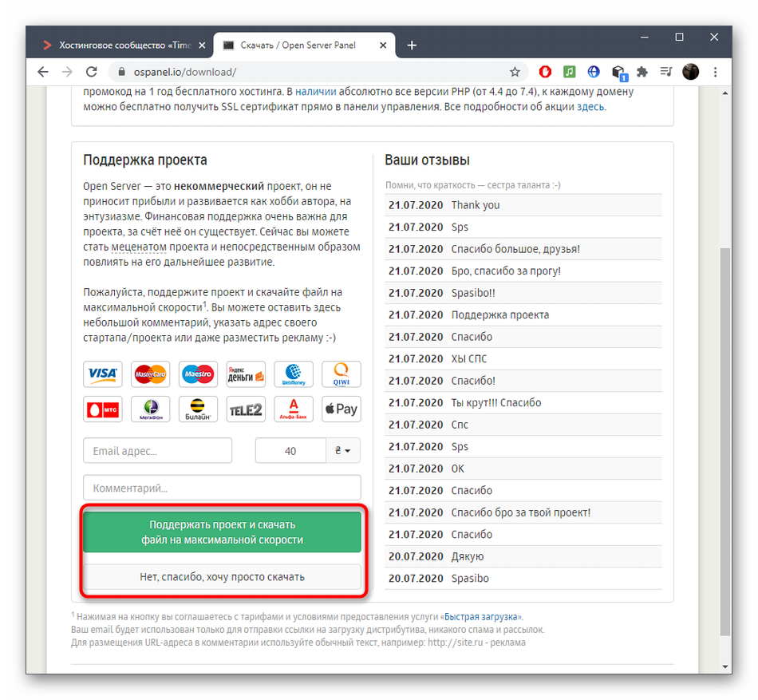Open the Extensions puzzle icon

(642, 72)
